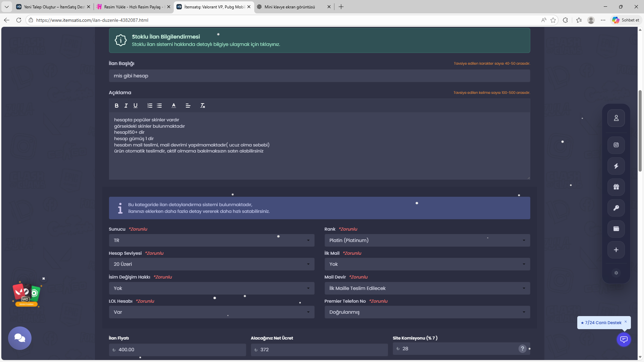Viewport: 644px width, 362px height.
Task: Open wallet icon in right sidebar
Action: coord(616,229)
